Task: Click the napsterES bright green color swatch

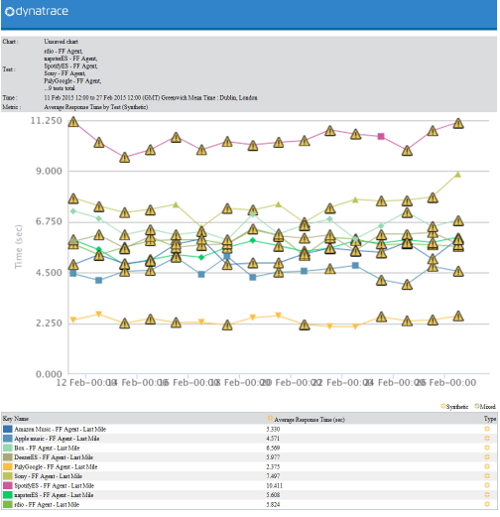Action: pos(8,495)
